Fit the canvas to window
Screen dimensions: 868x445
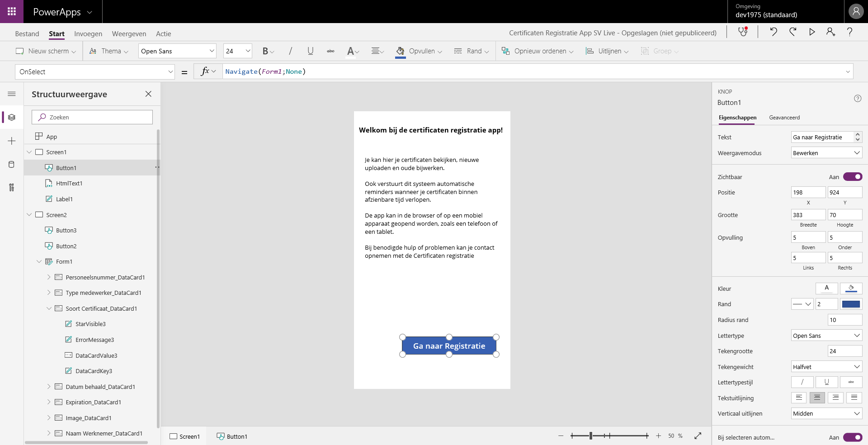point(698,436)
